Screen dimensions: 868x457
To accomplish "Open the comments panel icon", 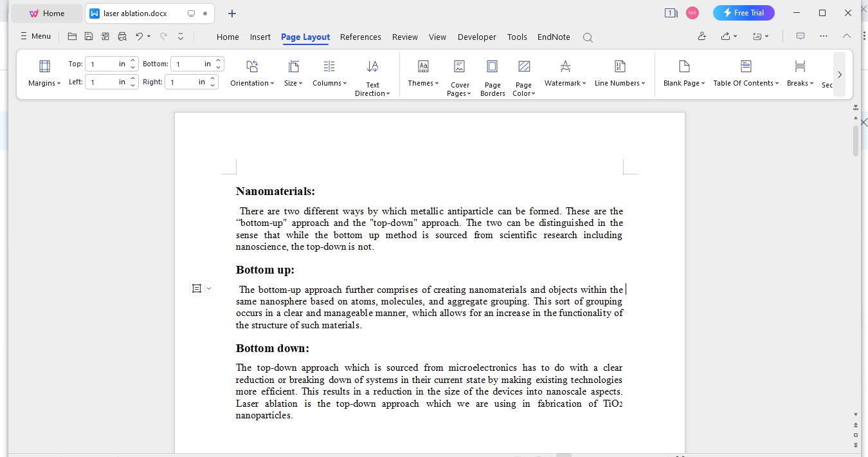I will (800, 37).
